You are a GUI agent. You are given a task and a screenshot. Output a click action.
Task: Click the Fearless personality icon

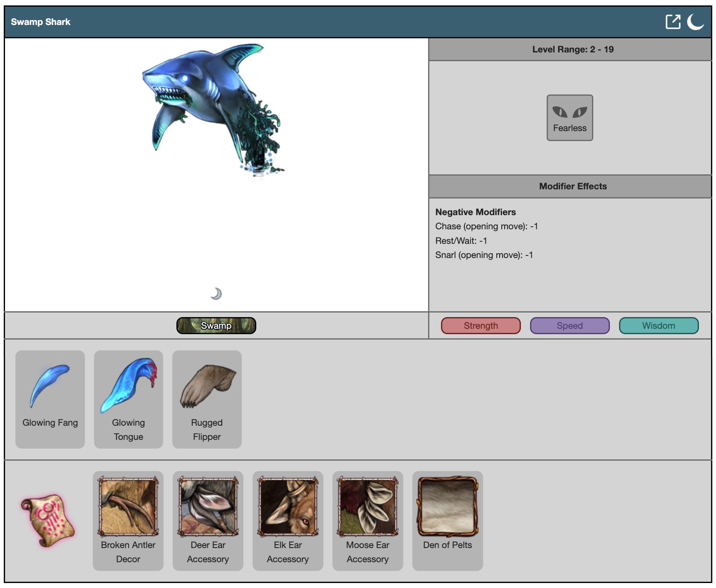[570, 118]
